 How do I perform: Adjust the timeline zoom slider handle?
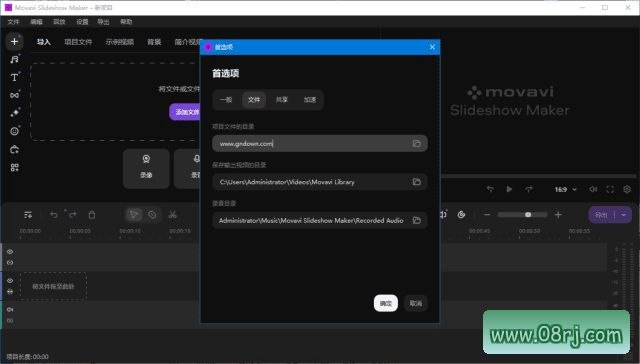(x=528, y=215)
